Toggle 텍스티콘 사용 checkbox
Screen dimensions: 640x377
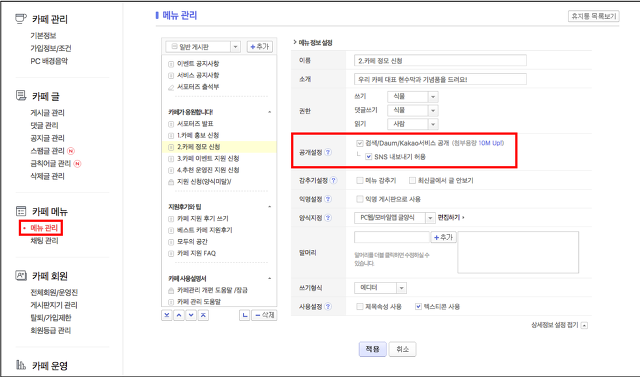[418, 306]
